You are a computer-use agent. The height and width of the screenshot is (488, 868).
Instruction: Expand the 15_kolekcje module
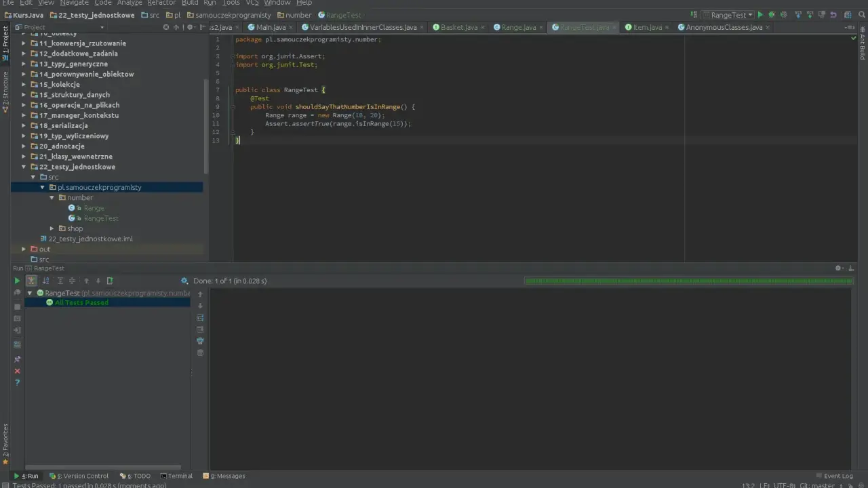pos(24,85)
